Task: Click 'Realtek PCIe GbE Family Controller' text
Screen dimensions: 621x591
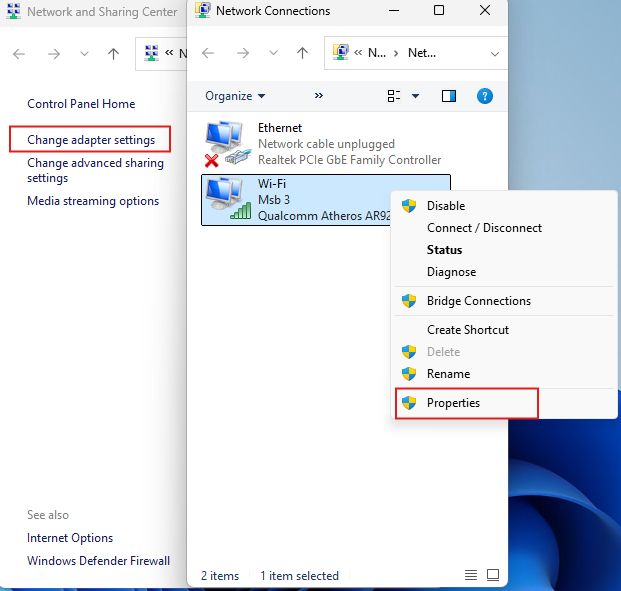Action: [350, 160]
